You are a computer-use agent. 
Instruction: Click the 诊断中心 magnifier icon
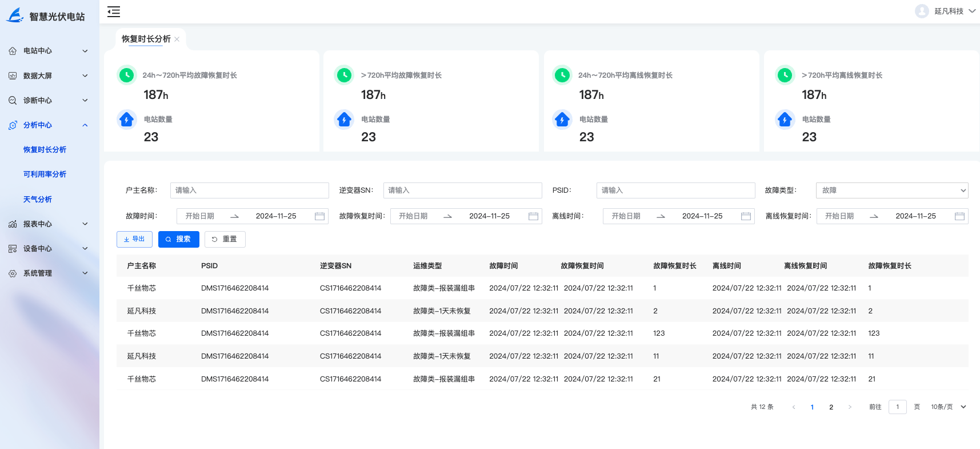coord(13,101)
